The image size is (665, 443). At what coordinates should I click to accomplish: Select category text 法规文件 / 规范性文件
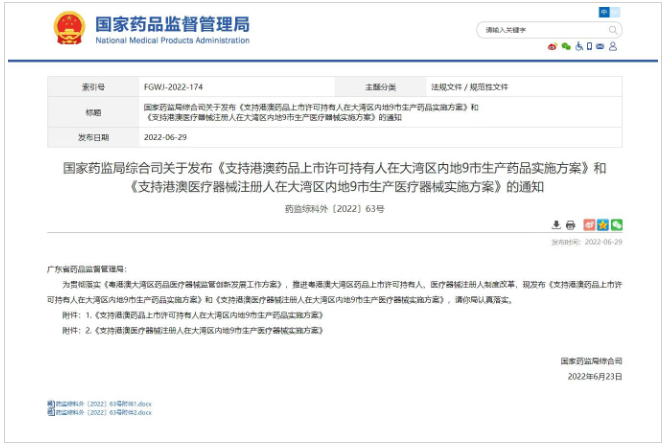[x=469, y=87]
